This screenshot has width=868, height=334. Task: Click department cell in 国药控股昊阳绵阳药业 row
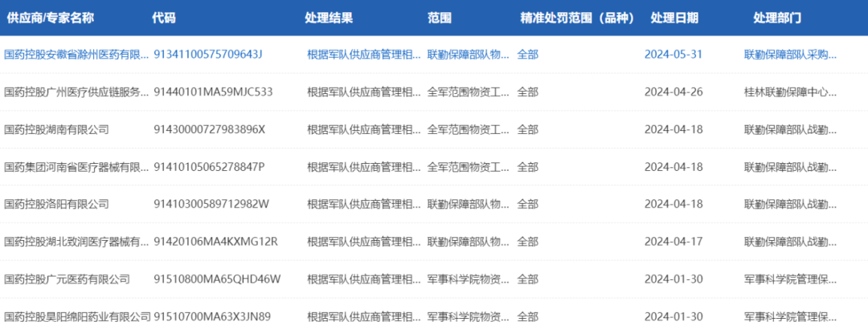pos(791,316)
